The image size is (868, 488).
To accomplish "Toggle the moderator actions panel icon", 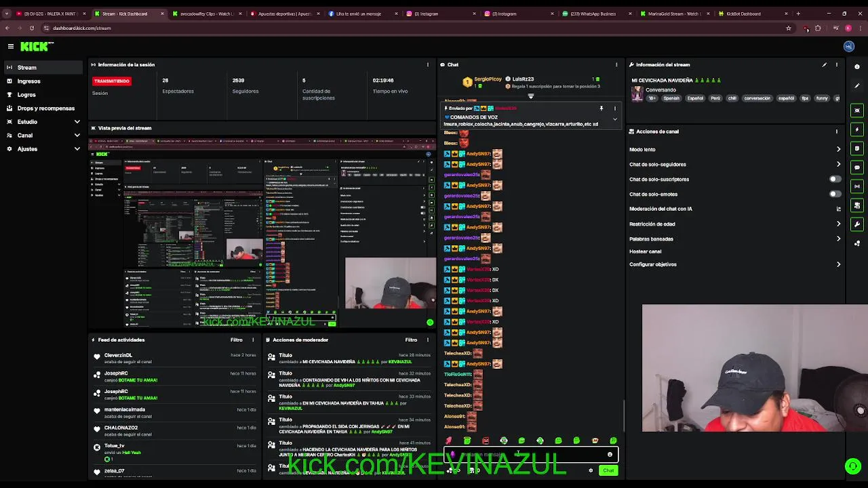I will tap(858, 205).
